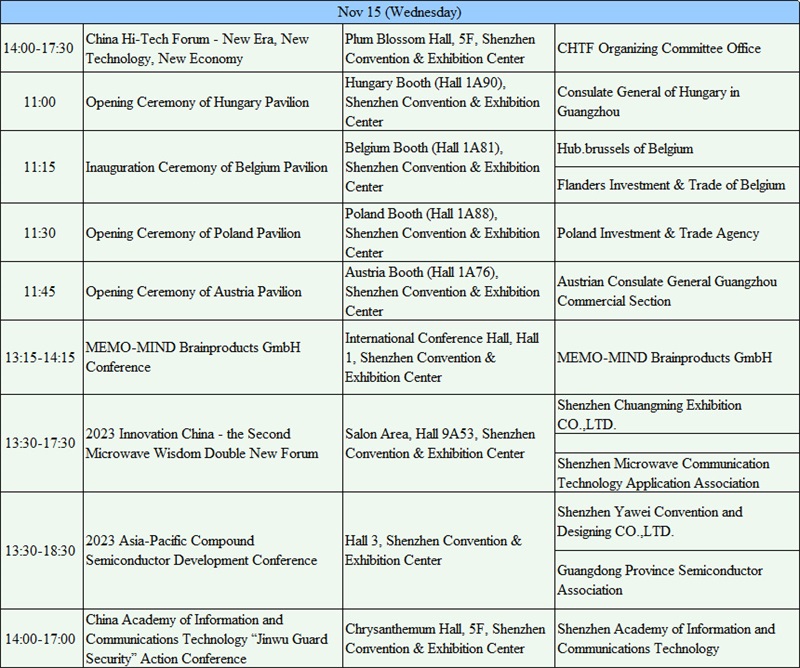Click the '14:00-17:00' time cell
The height and width of the screenshot is (668, 800).
click(x=40, y=638)
